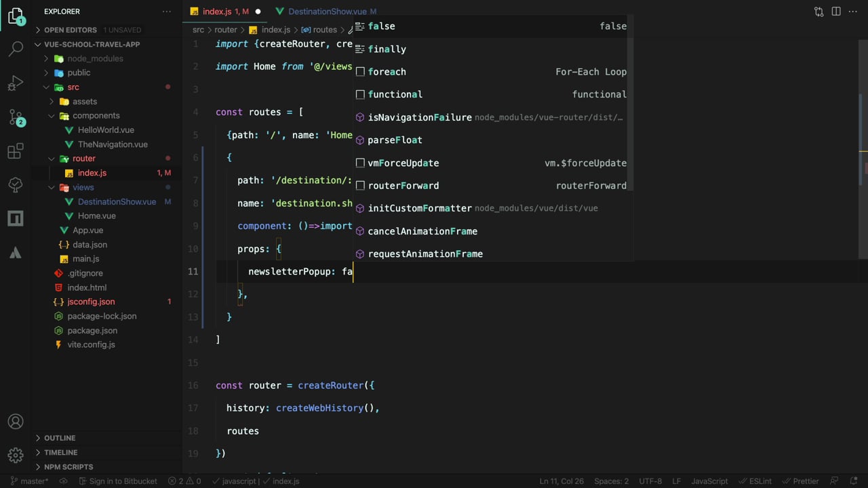Viewport: 868px width, 488px height.
Task: Expand the NPM SCRIPTS section
Action: click(x=68, y=466)
